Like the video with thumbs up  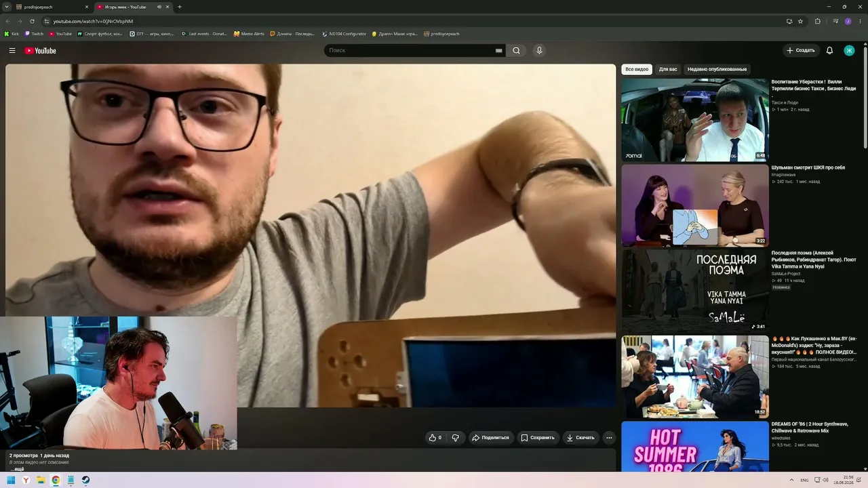[x=435, y=438]
